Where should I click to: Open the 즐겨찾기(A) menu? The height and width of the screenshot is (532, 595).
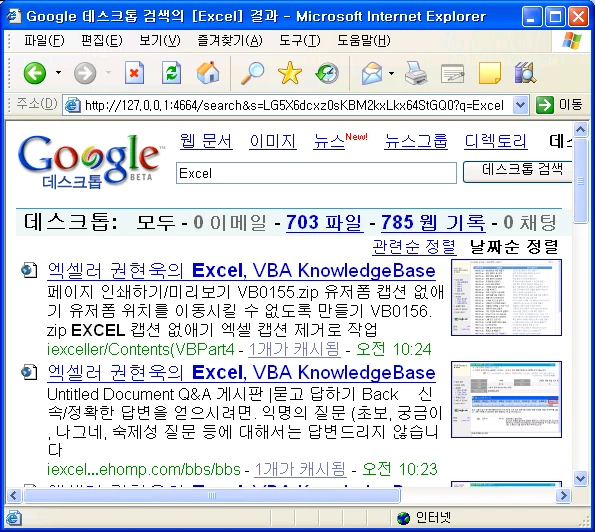coord(230,40)
